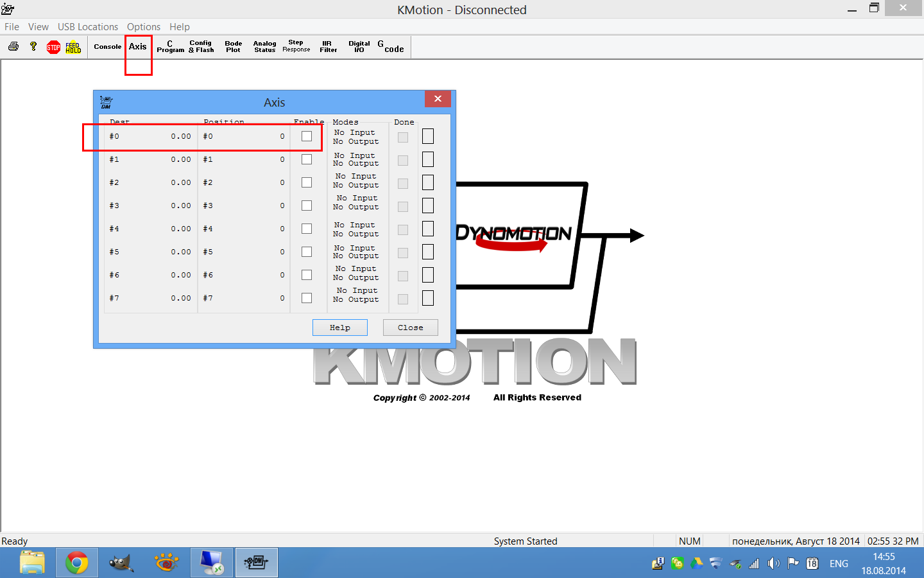Click the Position value 0 for axis #4
924x578 pixels.
pos(282,229)
